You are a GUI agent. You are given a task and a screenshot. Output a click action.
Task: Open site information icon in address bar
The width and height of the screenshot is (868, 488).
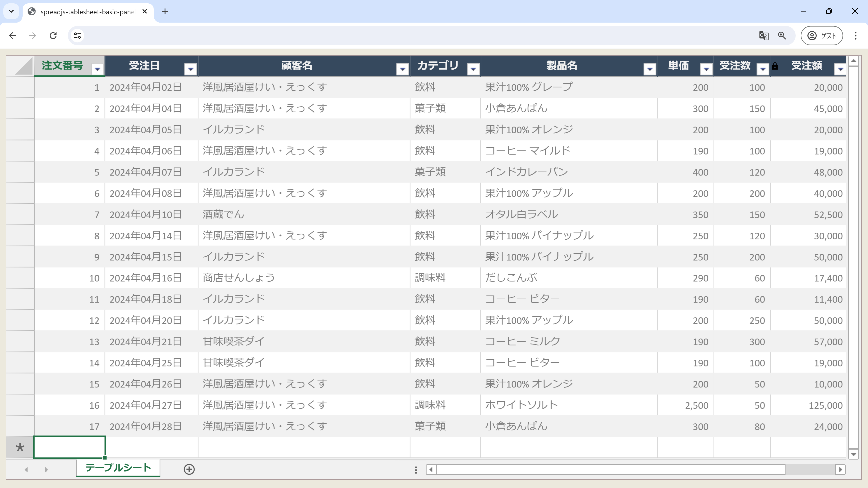click(x=78, y=35)
